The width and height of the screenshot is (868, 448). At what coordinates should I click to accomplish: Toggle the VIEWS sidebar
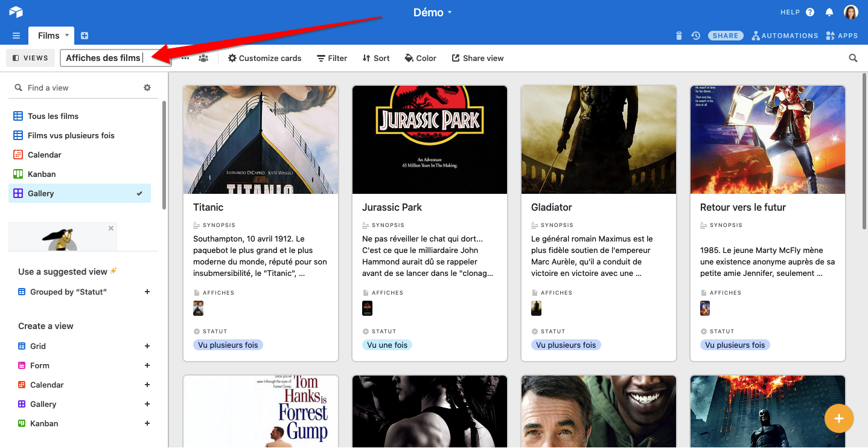30,58
